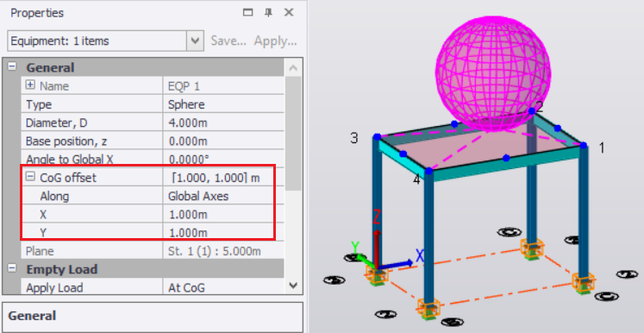
Task: Click the Save... button
Action: pos(228,41)
